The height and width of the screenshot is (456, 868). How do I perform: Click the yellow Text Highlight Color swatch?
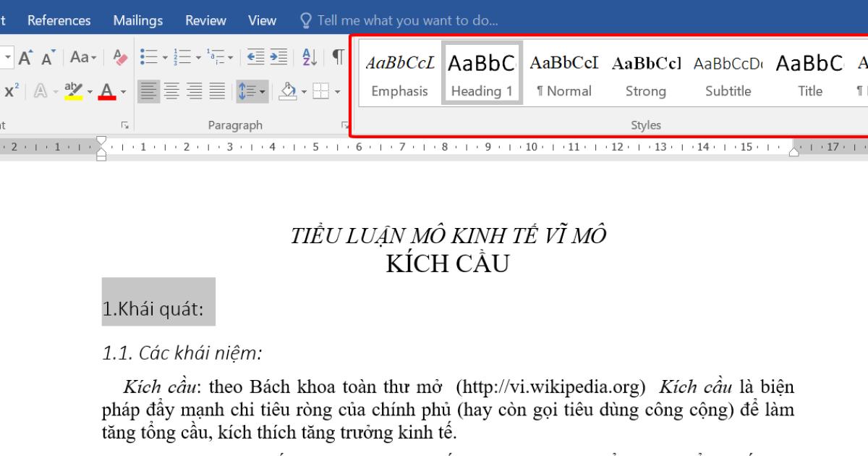click(72, 97)
